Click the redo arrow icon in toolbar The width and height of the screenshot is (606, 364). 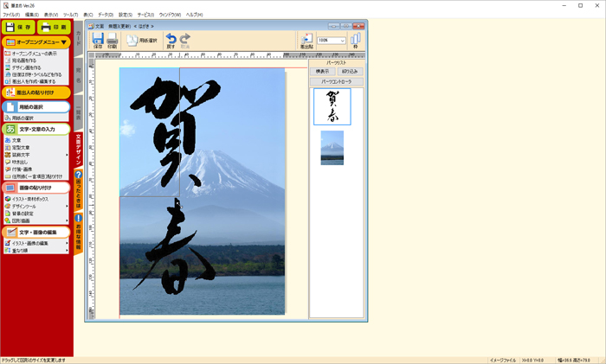(x=184, y=41)
